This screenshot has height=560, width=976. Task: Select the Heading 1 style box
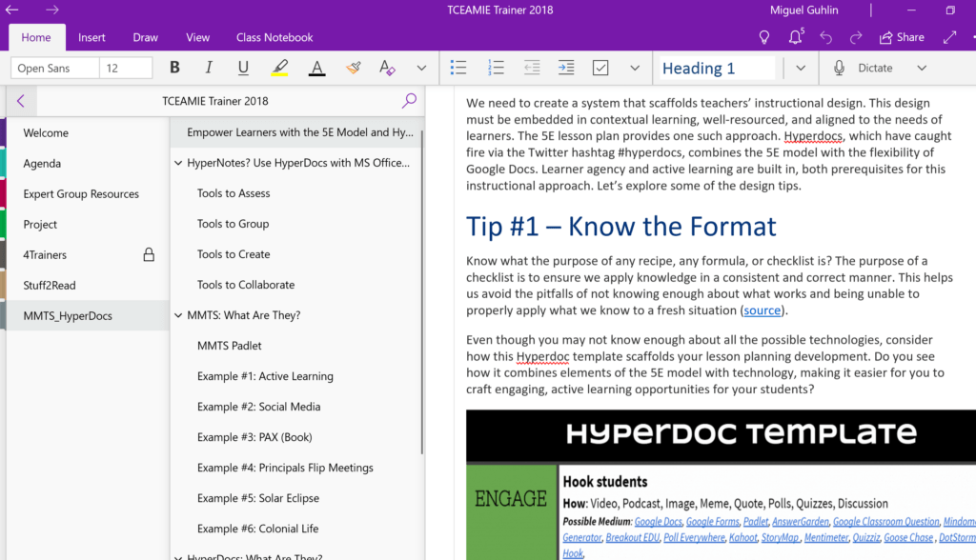coord(717,68)
